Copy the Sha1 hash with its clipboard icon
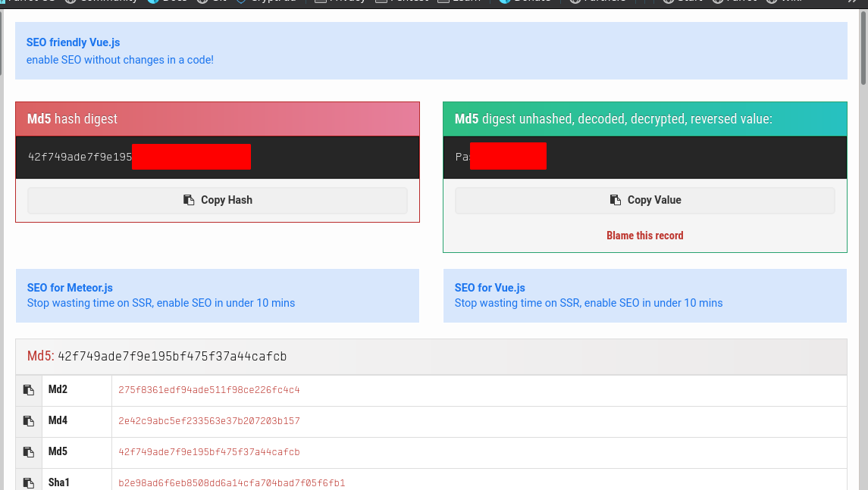The width and height of the screenshot is (868, 490). tap(29, 482)
